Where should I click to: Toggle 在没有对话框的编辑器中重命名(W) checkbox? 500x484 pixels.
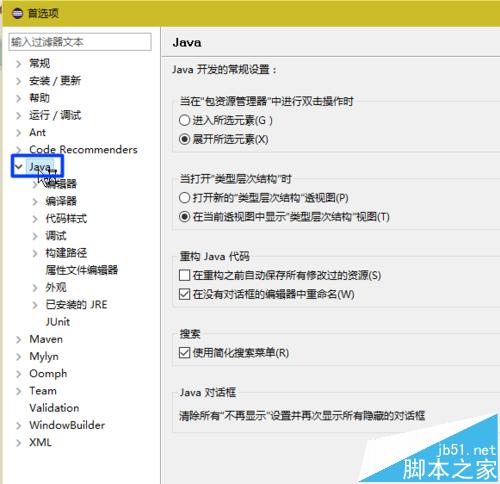(x=184, y=294)
